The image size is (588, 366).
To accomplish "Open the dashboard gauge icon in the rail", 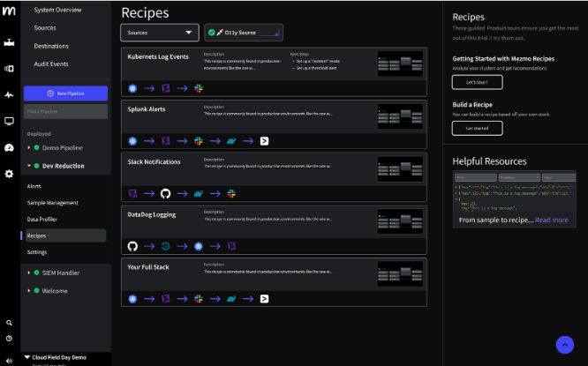I will pos(9,147).
